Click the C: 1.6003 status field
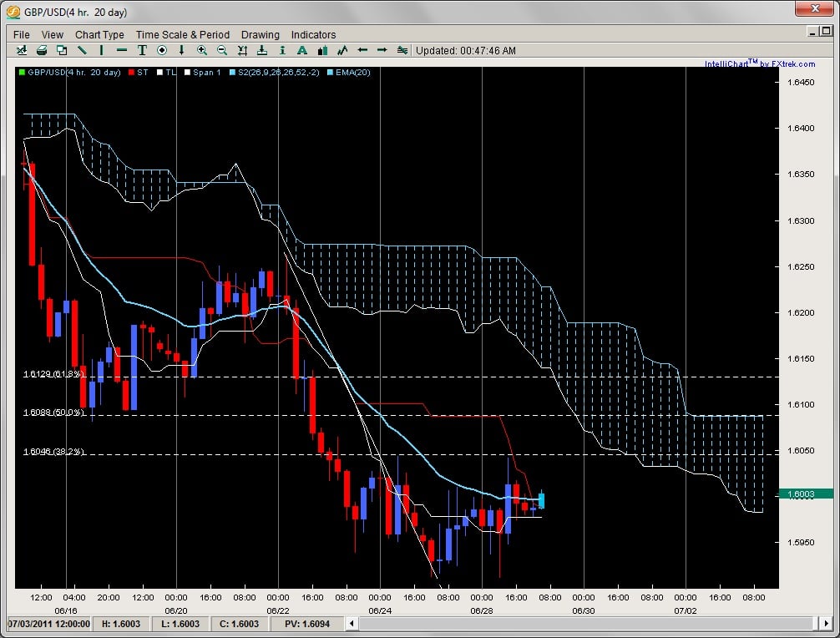840x638 pixels. (239, 624)
